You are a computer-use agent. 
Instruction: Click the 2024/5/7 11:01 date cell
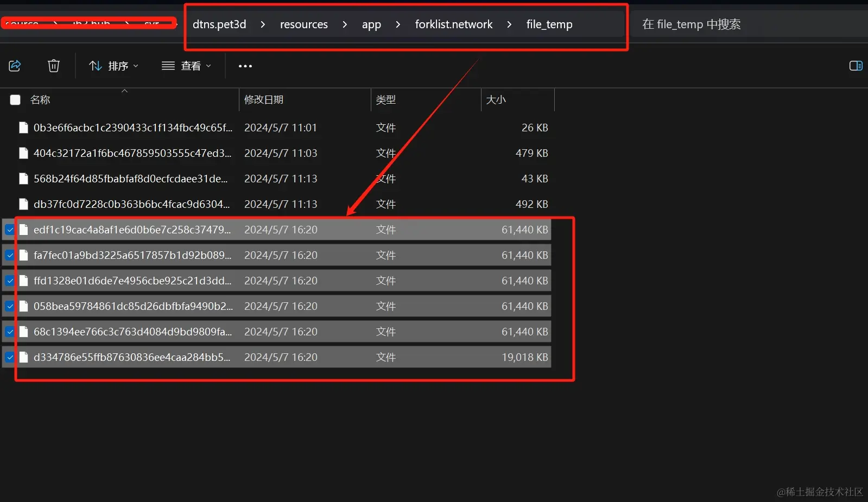click(281, 128)
